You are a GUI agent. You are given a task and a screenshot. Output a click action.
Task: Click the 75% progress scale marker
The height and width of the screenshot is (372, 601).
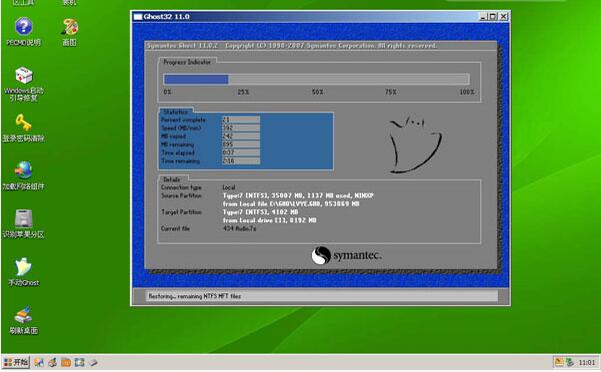pyautogui.click(x=391, y=92)
